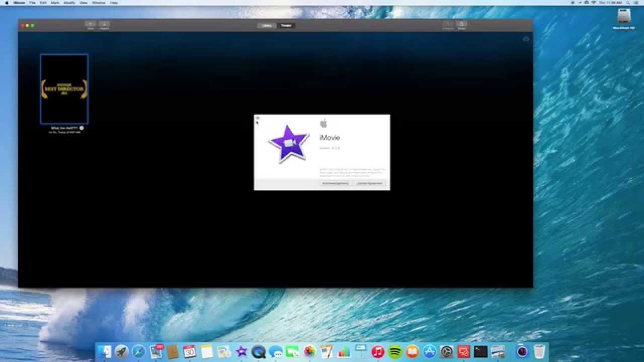Open Mail from the dock
The height and width of the screenshot is (362, 644).
156,351
